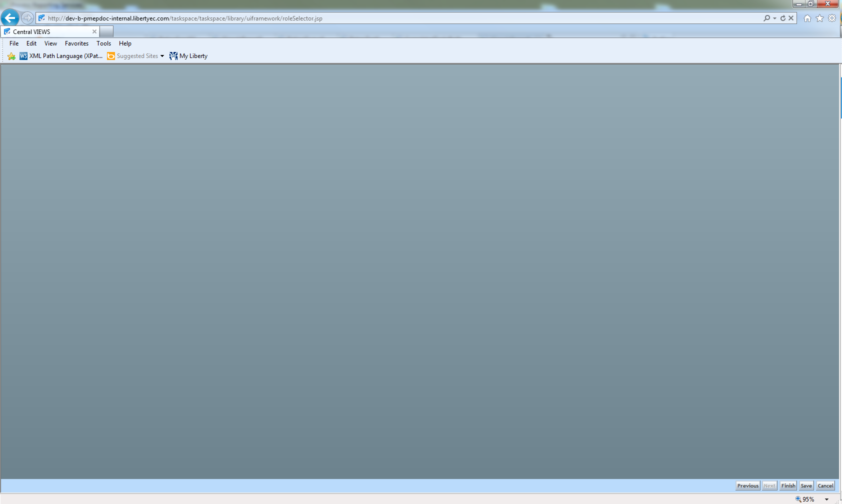The height and width of the screenshot is (504, 842).
Task: Refresh the page with the reload icon
Action: [x=783, y=18]
